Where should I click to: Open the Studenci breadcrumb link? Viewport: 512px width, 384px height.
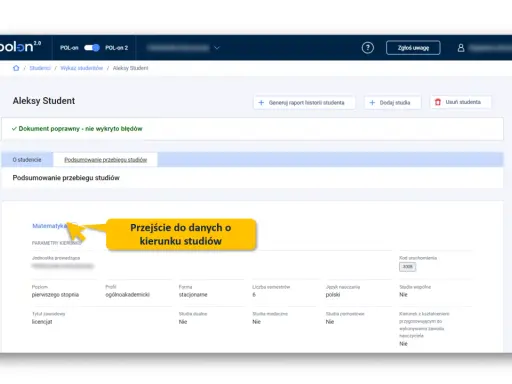tap(40, 68)
